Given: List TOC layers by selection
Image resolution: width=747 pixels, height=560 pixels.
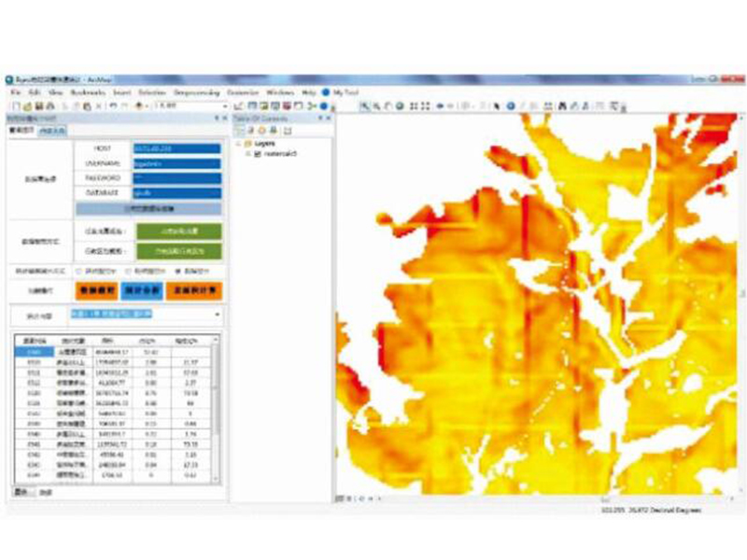Looking at the screenshot, I should tap(273, 130).
